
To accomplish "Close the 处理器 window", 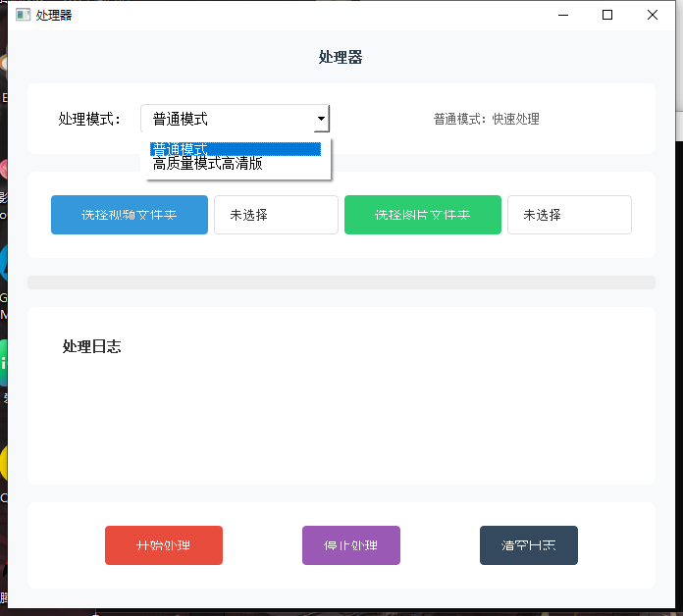I will (x=653, y=16).
